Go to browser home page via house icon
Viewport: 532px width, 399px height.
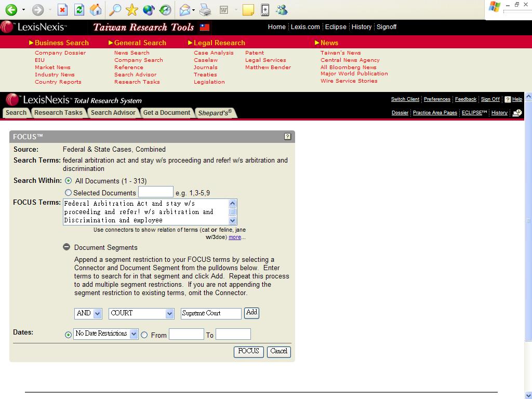[x=96, y=9]
